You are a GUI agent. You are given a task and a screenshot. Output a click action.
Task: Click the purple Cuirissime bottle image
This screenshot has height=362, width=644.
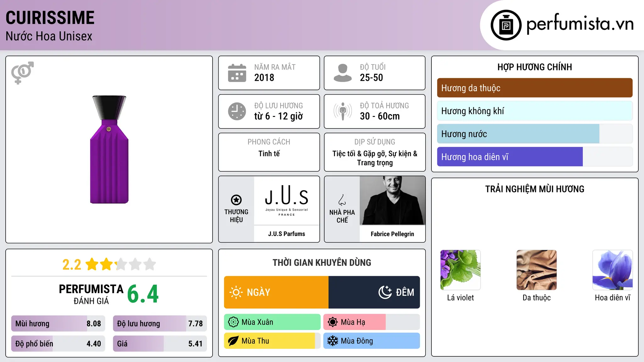point(109,150)
